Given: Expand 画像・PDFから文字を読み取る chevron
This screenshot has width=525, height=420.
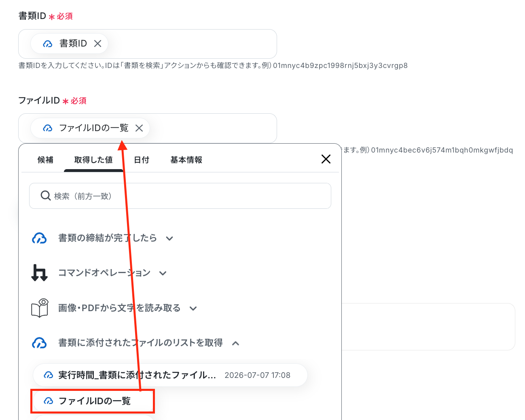Looking at the screenshot, I should point(193,308).
